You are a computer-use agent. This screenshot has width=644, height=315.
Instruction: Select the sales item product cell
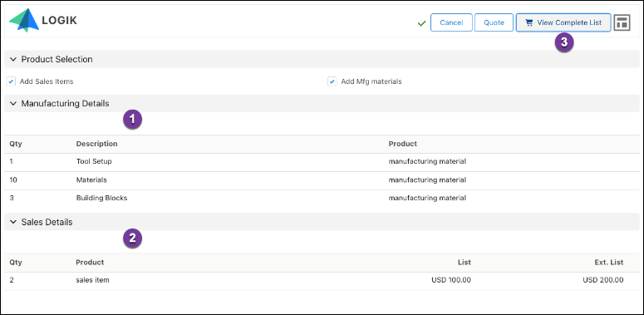click(x=93, y=280)
